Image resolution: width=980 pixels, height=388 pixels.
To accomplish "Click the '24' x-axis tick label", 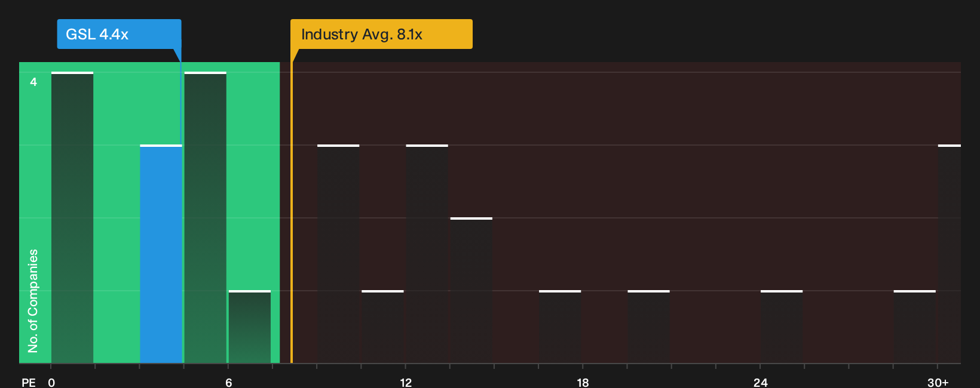I will pos(761,383).
